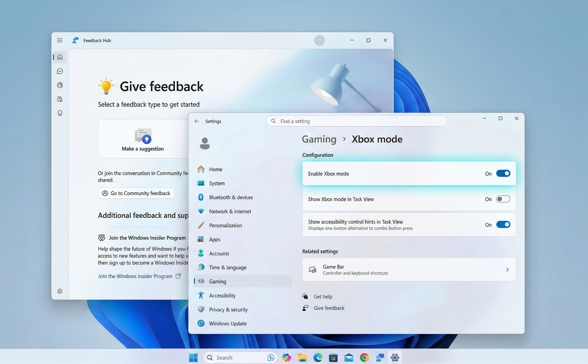Select the feedback chat bubble icon in sidebar
Viewport: 588px width, 364px height.
coord(59,71)
